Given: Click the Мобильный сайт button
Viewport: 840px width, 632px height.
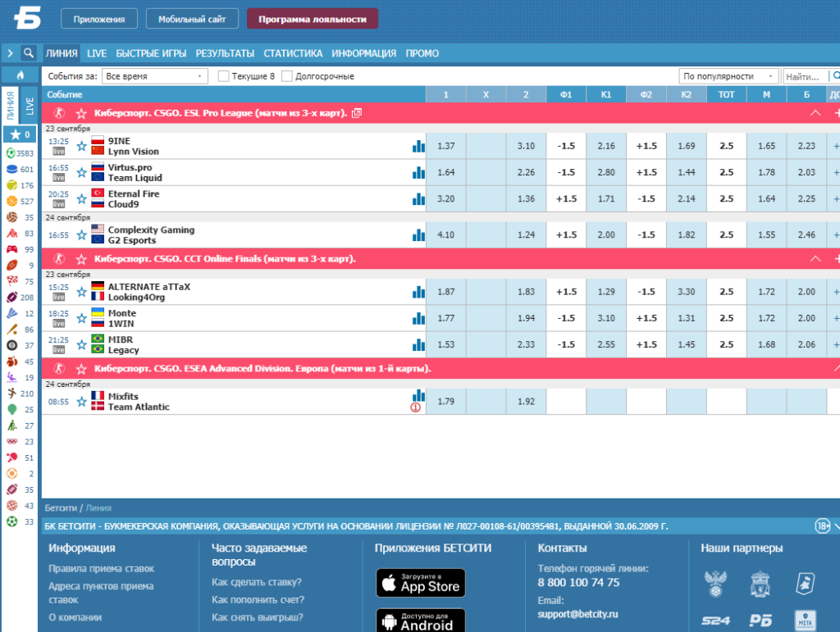Looking at the screenshot, I should tap(192, 19).
